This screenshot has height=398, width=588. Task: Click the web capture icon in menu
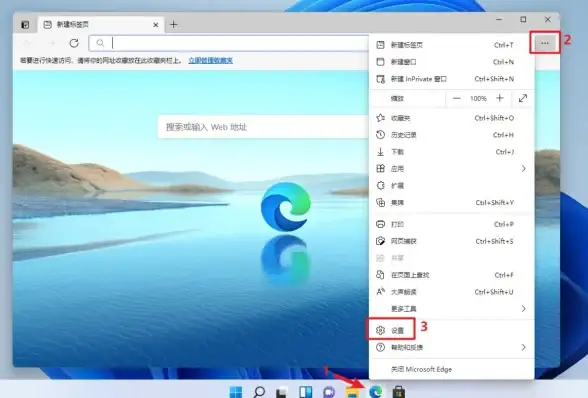pyautogui.click(x=380, y=241)
